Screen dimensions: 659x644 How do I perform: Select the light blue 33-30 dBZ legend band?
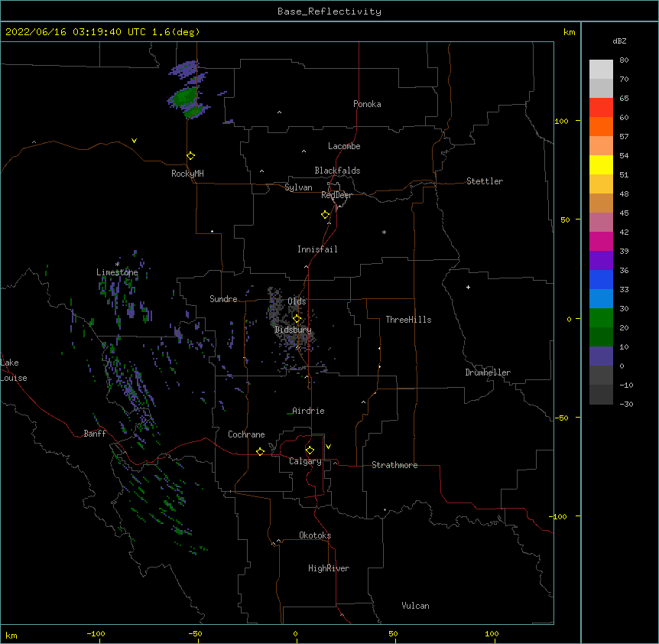[x=601, y=298]
